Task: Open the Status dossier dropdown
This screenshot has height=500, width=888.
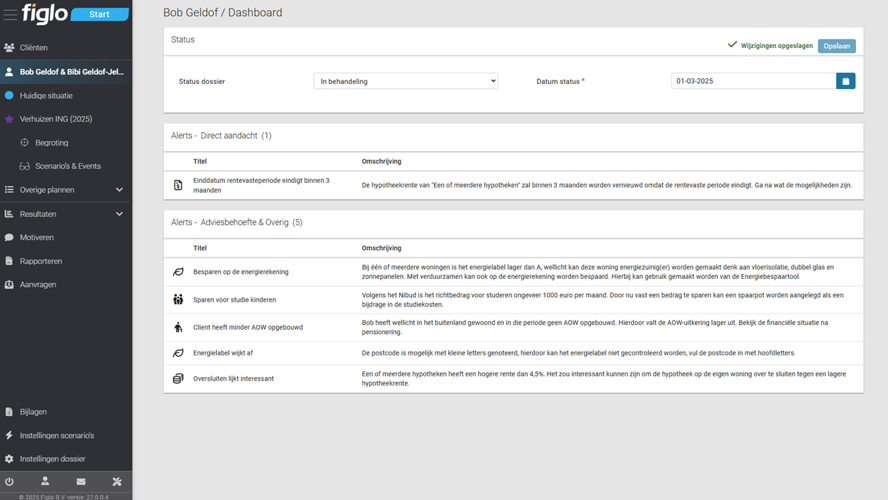Action: (x=405, y=81)
